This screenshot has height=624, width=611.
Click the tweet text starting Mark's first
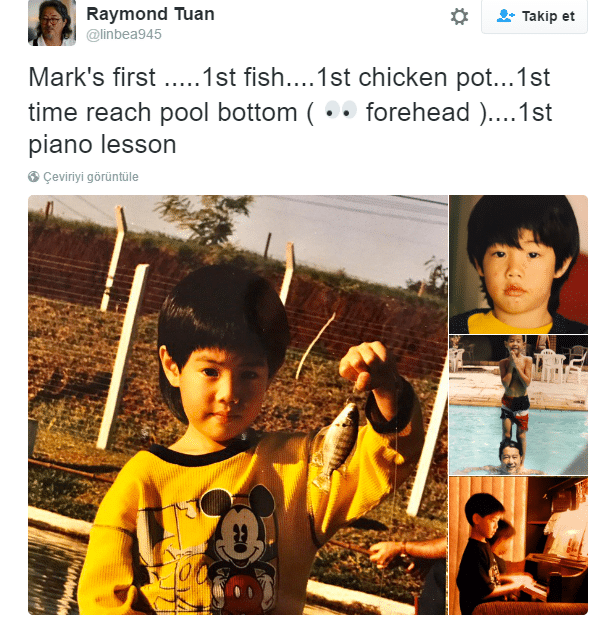pos(290,110)
